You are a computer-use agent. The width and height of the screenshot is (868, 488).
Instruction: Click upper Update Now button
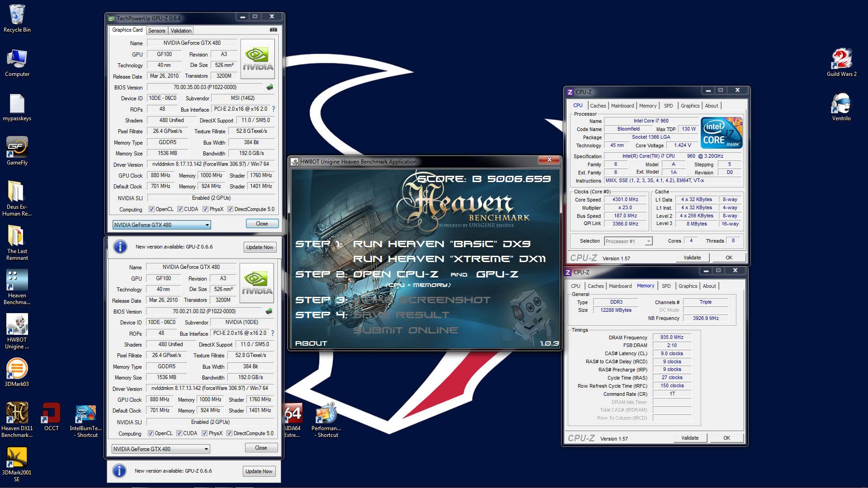coord(259,247)
